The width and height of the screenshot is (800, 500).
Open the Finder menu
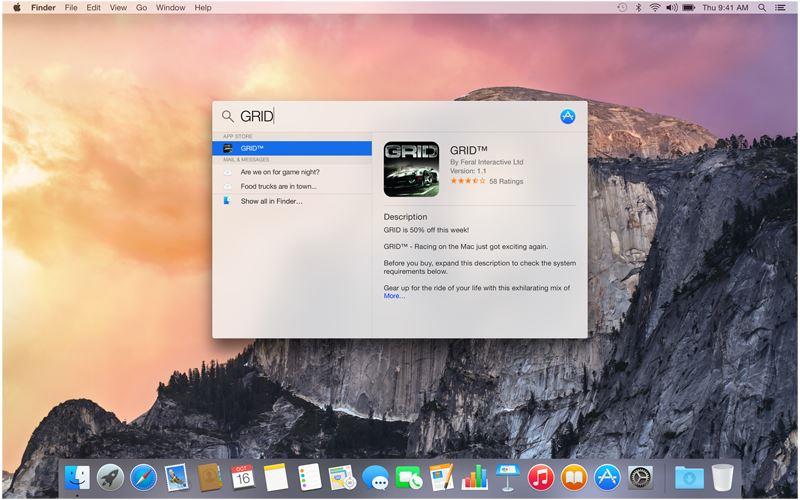[x=43, y=8]
